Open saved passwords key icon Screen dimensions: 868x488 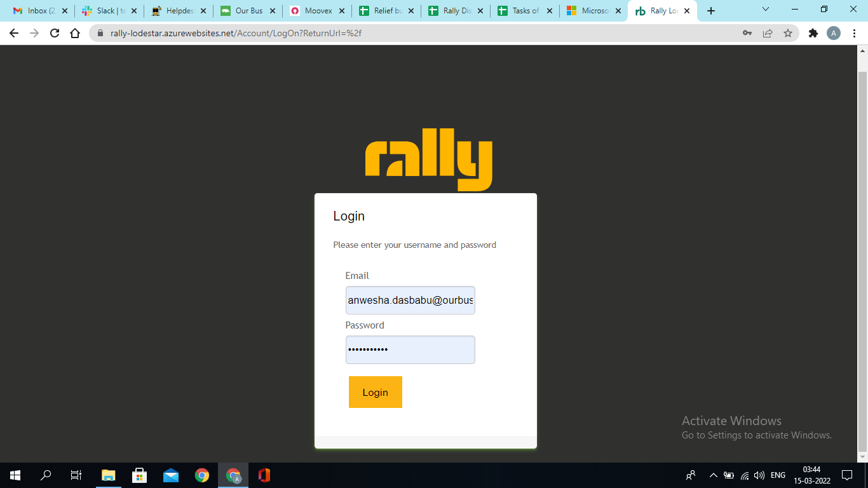[x=747, y=33]
